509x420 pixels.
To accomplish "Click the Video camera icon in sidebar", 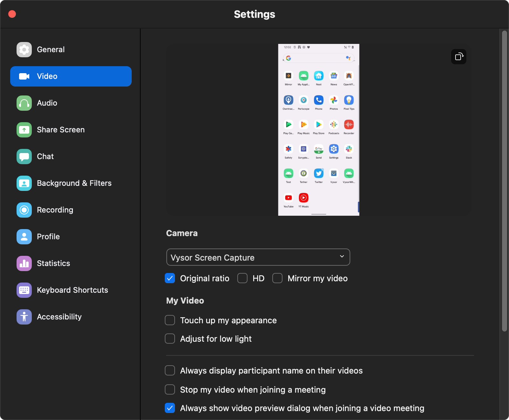I will click(24, 76).
